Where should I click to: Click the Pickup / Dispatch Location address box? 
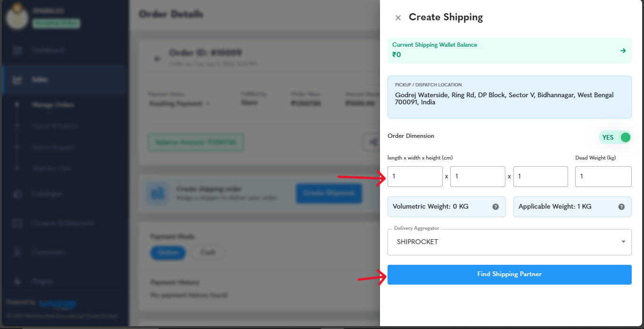pyautogui.click(x=509, y=97)
